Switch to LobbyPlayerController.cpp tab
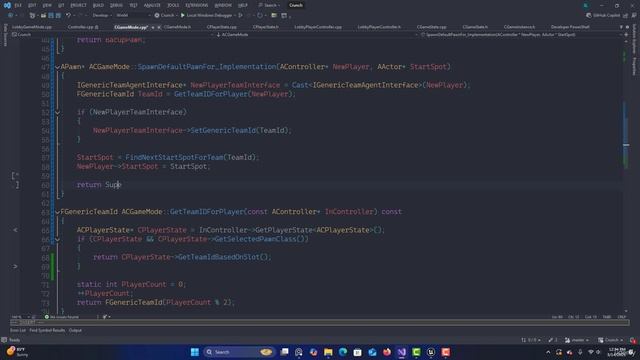640x360 pixels. (x=318, y=27)
